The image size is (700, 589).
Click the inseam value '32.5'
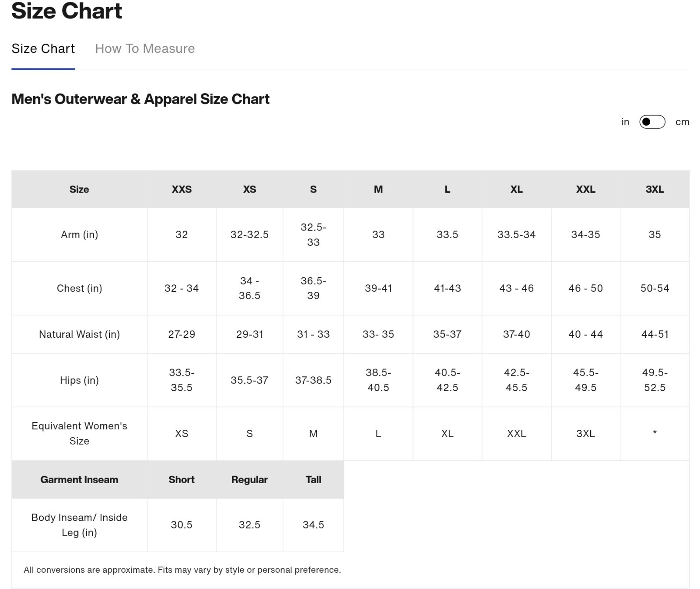coord(249,525)
